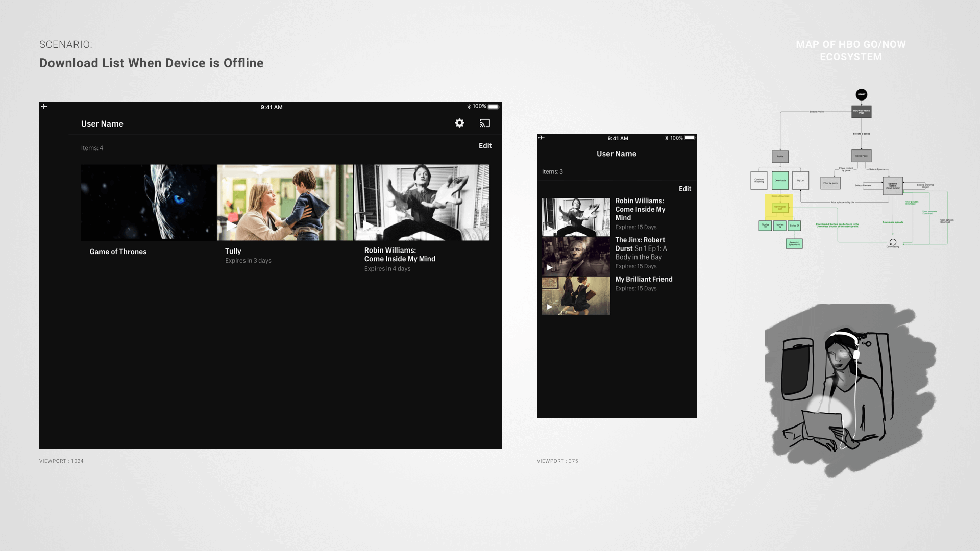
Task: Tap Edit on the phone download list
Action: point(685,189)
